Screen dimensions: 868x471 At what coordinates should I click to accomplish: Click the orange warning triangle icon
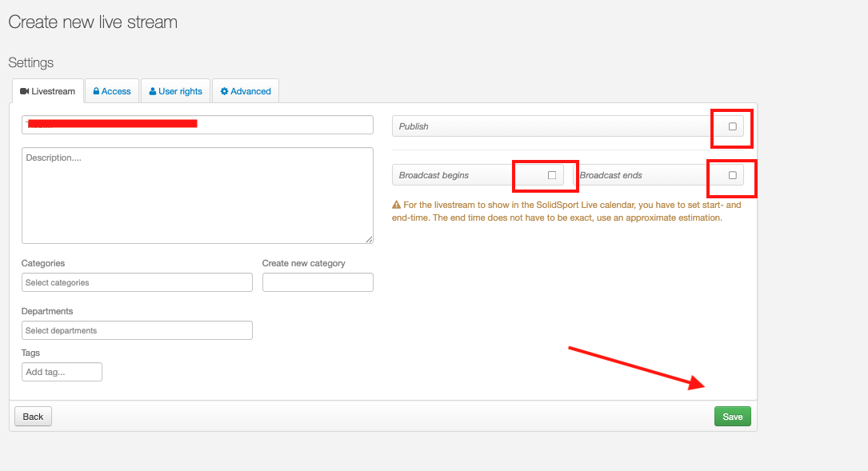pos(396,205)
